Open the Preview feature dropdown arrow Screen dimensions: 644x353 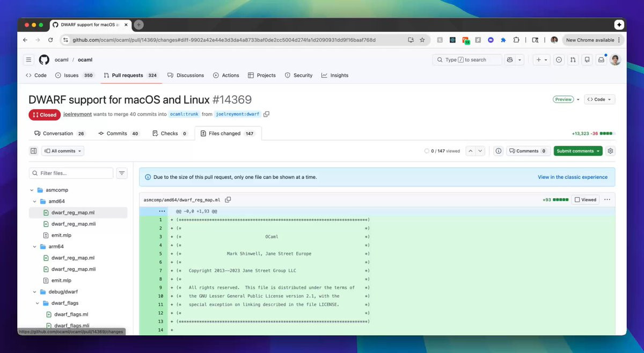pyautogui.click(x=578, y=99)
